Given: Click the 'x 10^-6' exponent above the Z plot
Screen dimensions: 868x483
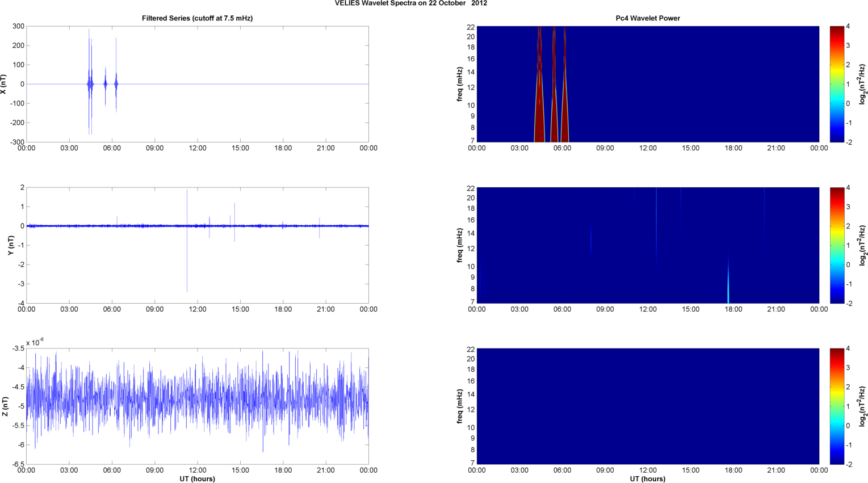Looking at the screenshot, I should (x=35, y=342).
